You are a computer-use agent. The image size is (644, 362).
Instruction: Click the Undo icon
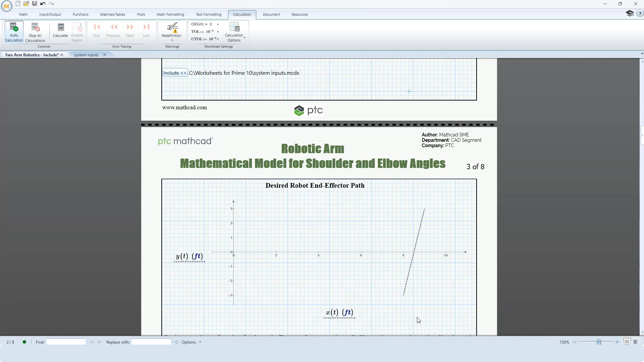coord(43,4)
